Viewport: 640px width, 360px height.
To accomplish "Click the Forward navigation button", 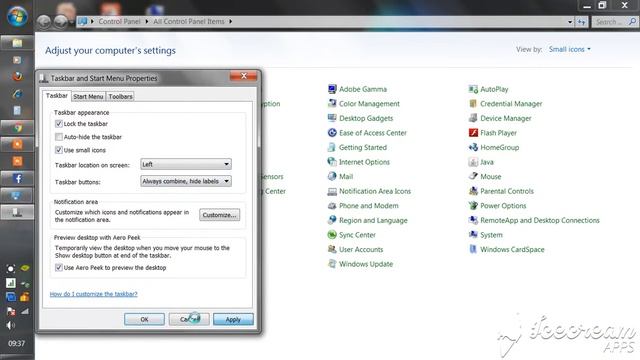I will (x=61, y=22).
